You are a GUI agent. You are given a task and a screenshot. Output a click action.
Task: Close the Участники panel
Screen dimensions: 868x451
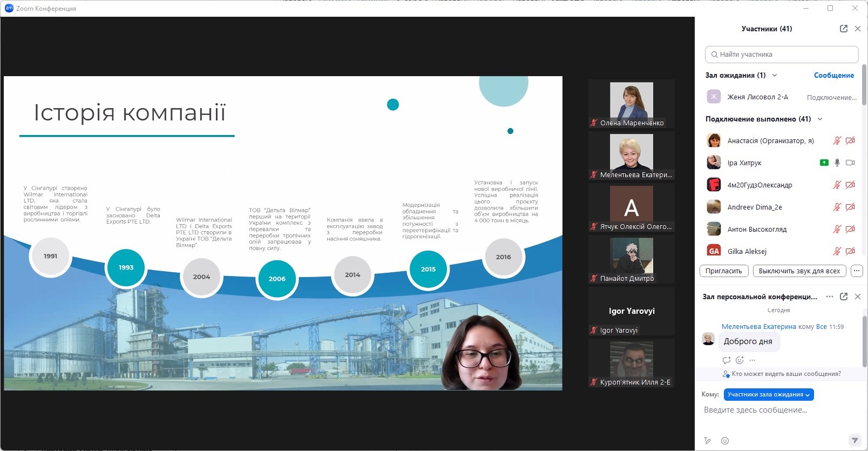coord(858,29)
